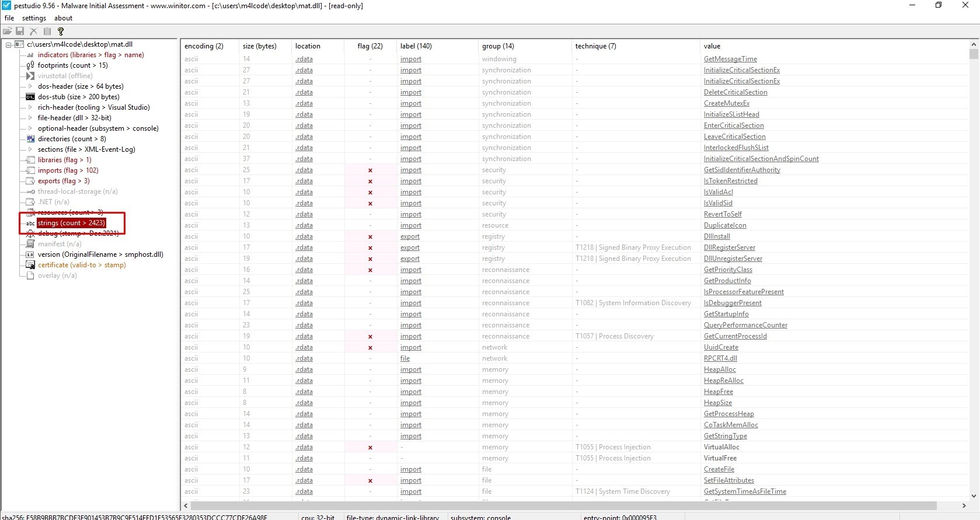The width and height of the screenshot is (980, 520).
Task: Click the question mark help icon
Action: click(61, 31)
